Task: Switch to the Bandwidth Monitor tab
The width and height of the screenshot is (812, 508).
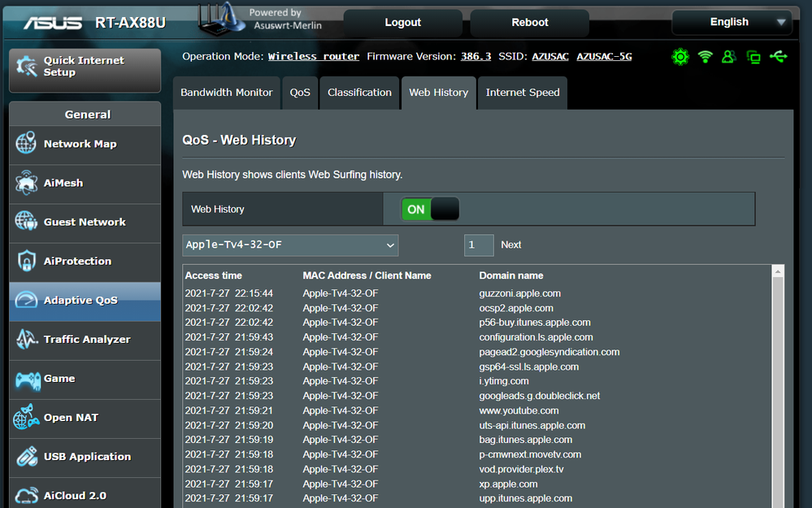Action: 226,92
